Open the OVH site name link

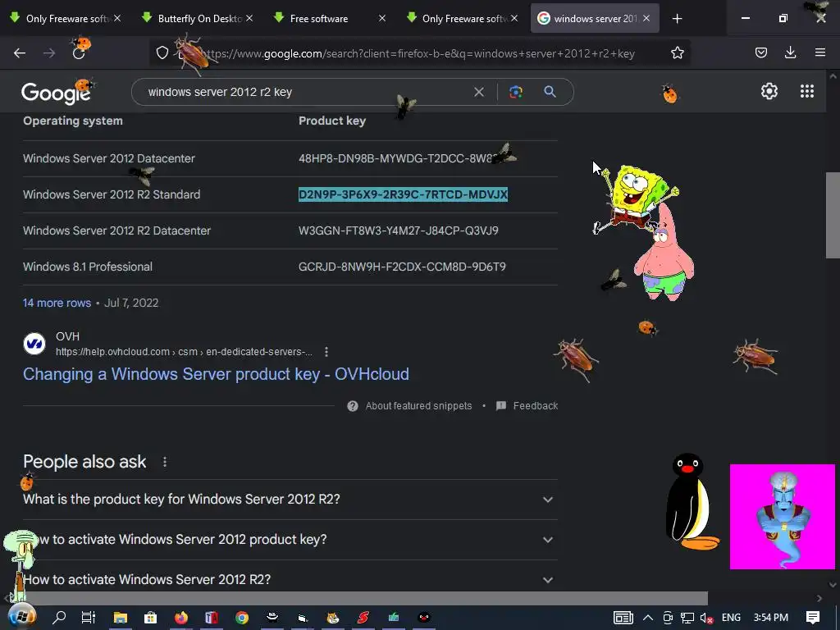pos(67,336)
